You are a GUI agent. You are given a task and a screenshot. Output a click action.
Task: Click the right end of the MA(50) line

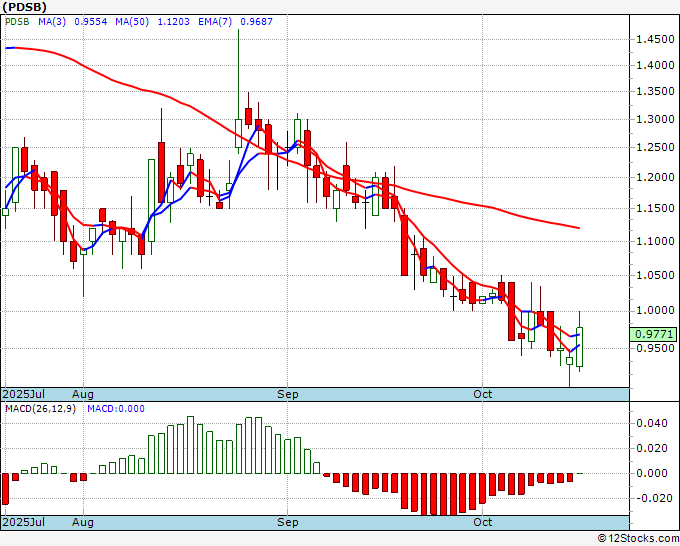point(579,228)
